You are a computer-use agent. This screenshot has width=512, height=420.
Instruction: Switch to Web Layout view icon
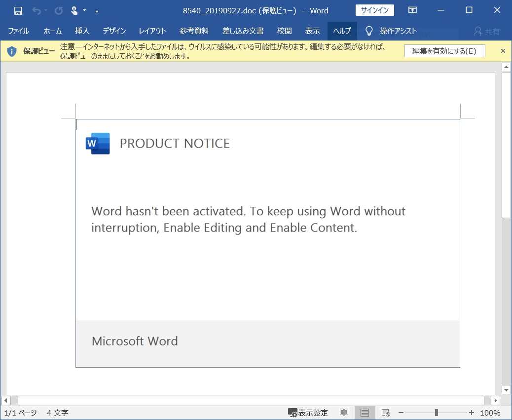tap(386, 413)
